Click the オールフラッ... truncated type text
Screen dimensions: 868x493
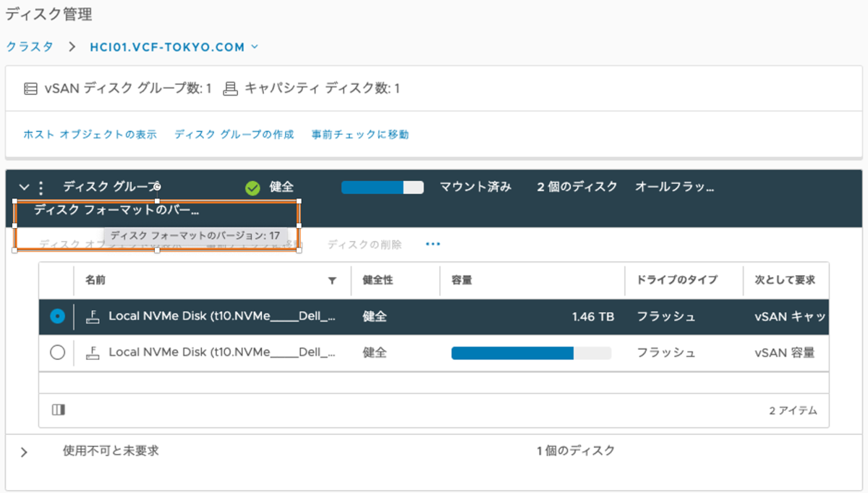(x=675, y=187)
